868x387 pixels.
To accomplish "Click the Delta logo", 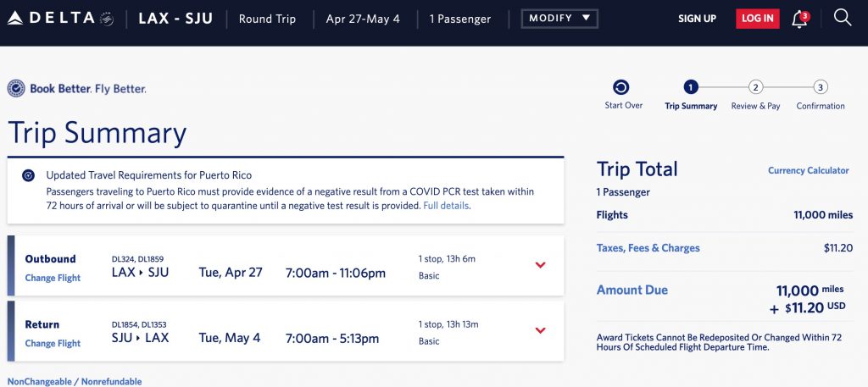I will coord(59,19).
